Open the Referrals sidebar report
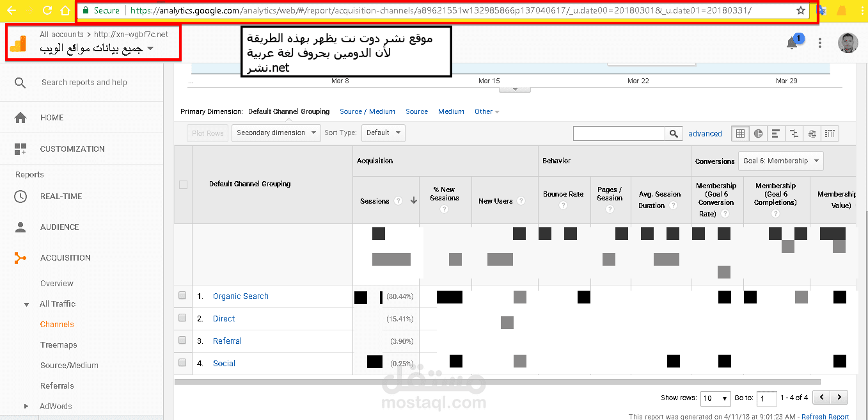868x420 pixels. [57, 386]
